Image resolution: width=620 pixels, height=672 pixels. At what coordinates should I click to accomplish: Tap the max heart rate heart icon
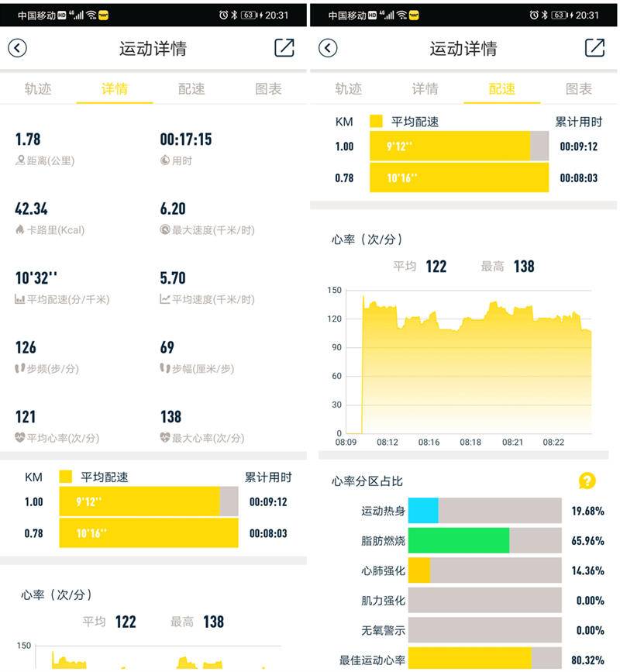point(165,438)
